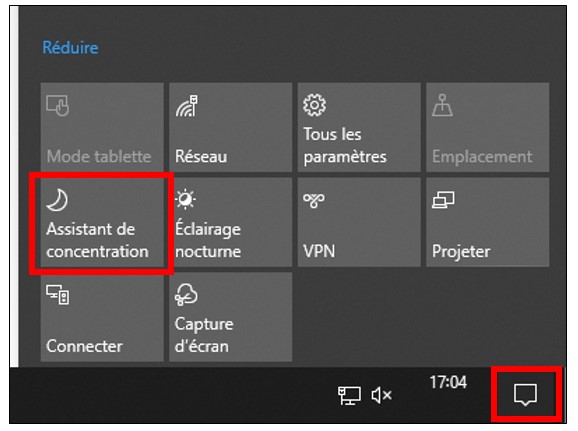Click the sun icon for night light
This screenshot has width=578, height=431.
pos(185,199)
